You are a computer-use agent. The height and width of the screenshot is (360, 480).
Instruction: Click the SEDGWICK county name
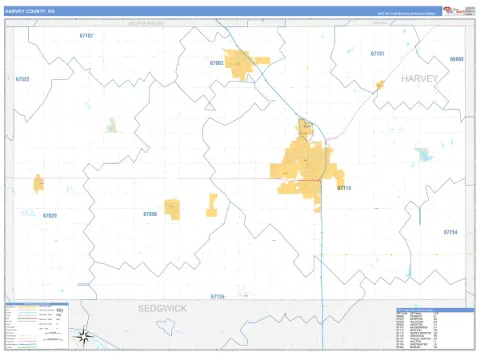tap(163, 309)
